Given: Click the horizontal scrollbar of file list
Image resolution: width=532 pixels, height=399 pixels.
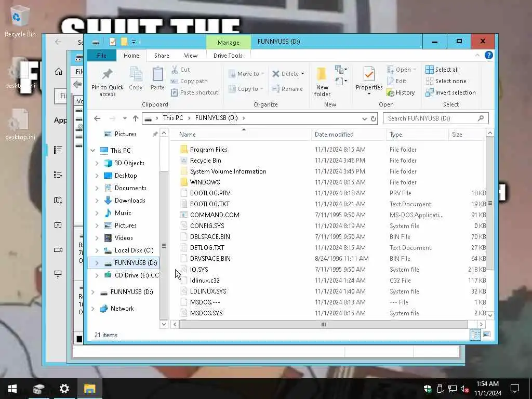Looking at the screenshot, I should pyautogui.click(x=323, y=324).
